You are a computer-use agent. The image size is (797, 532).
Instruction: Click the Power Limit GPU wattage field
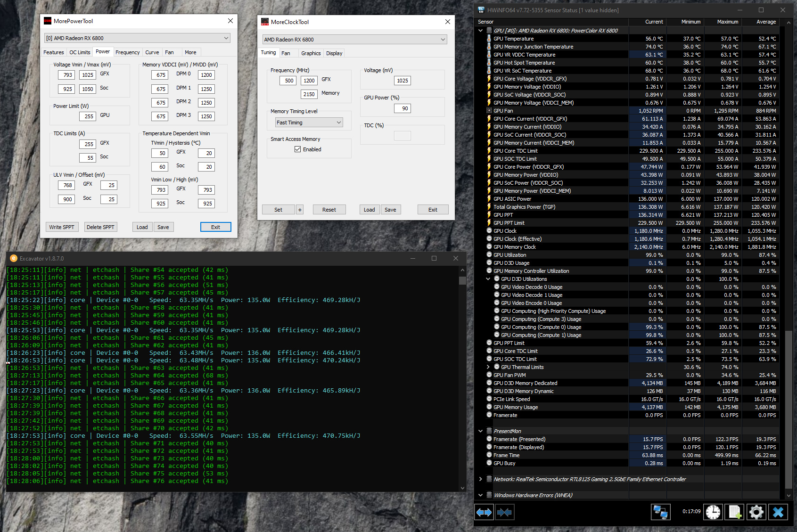coord(89,116)
